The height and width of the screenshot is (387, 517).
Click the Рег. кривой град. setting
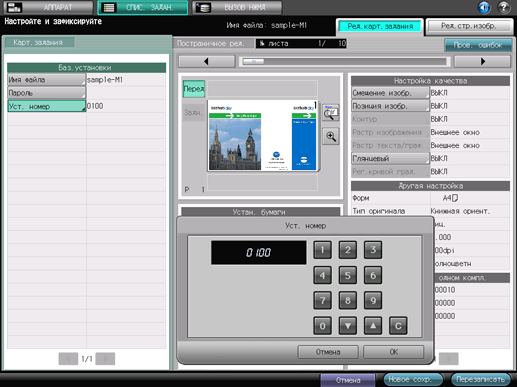(390, 172)
